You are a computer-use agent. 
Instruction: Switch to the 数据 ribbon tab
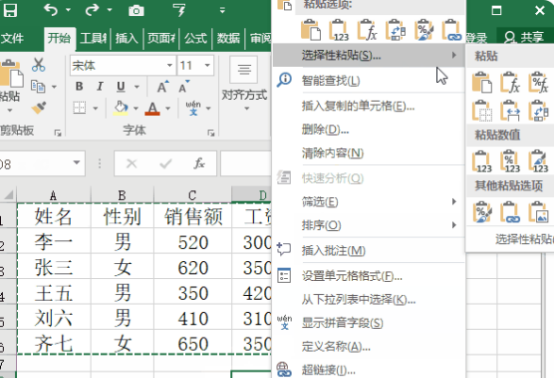[x=228, y=38]
